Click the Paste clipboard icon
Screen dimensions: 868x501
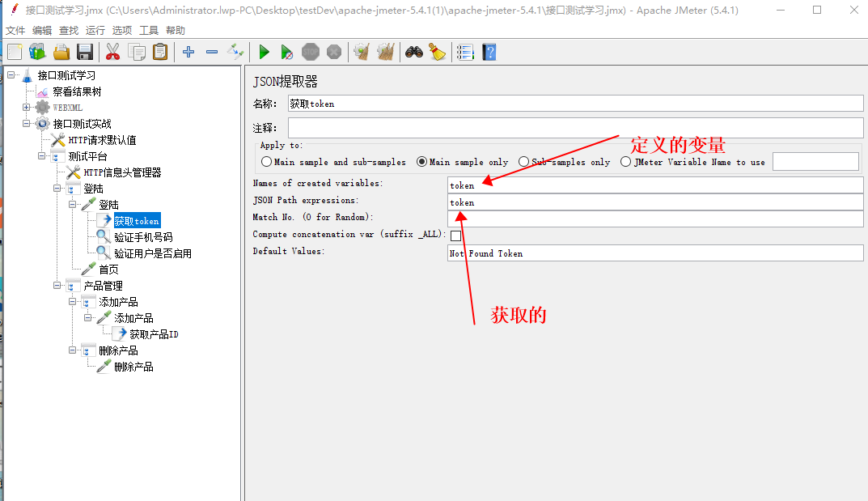pos(160,52)
